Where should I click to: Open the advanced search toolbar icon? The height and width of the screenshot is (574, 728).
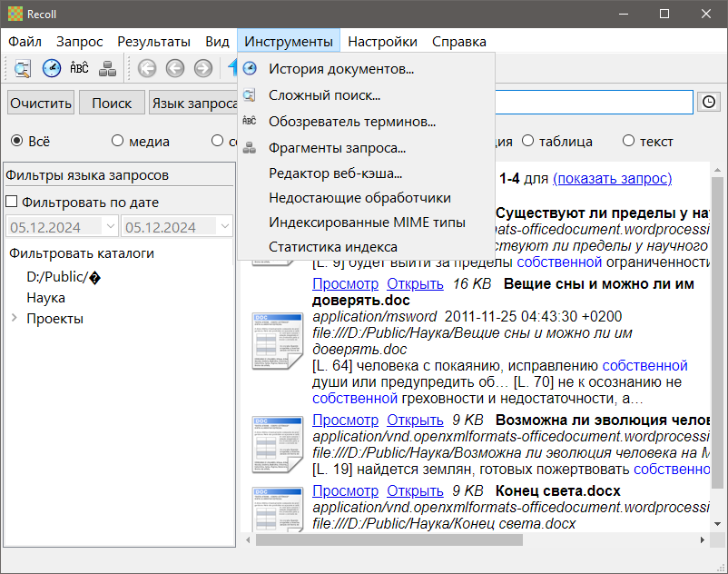pos(23,68)
